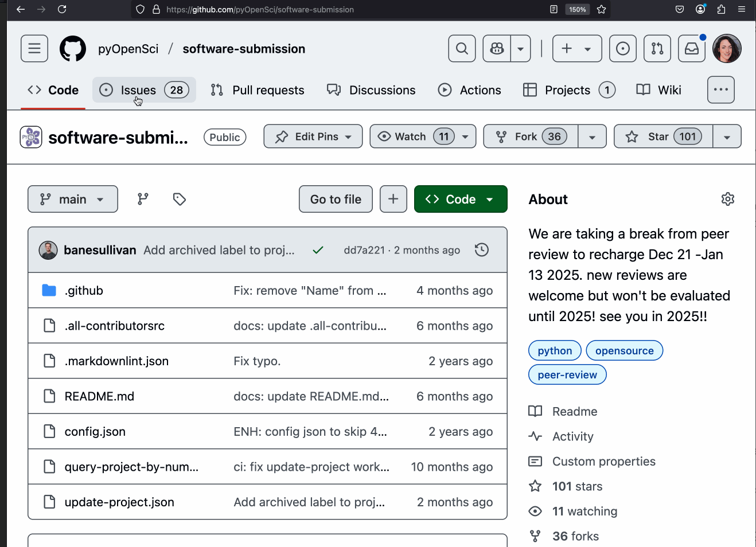Open the browser extensions puzzle icon
This screenshot has height=547, width=756.
coord(721,9)
